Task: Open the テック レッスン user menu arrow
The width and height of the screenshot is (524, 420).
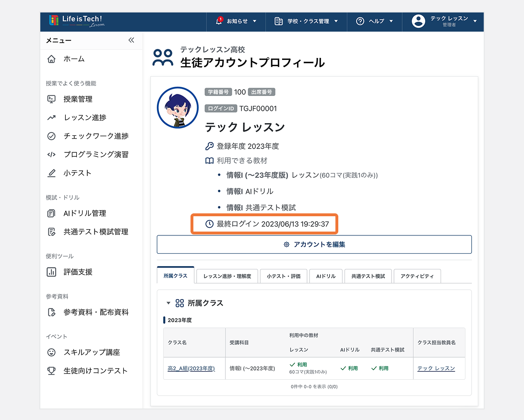Action: [x=475, y=21]
